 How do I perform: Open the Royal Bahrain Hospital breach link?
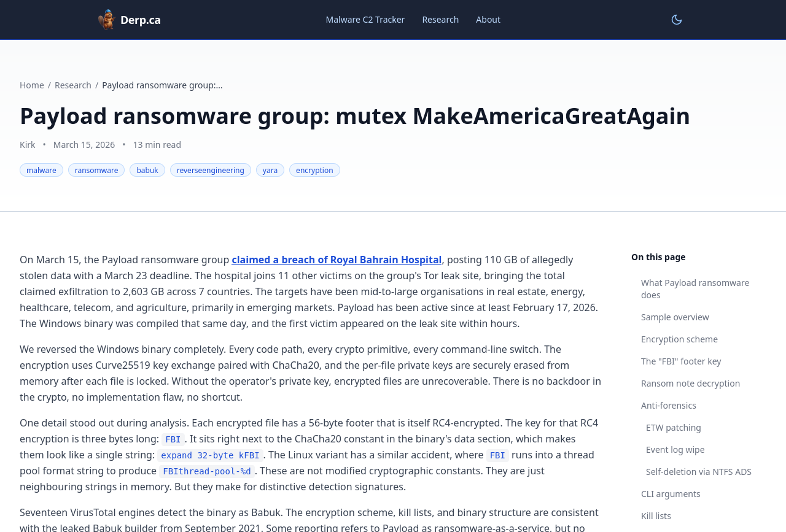point(337,260)
